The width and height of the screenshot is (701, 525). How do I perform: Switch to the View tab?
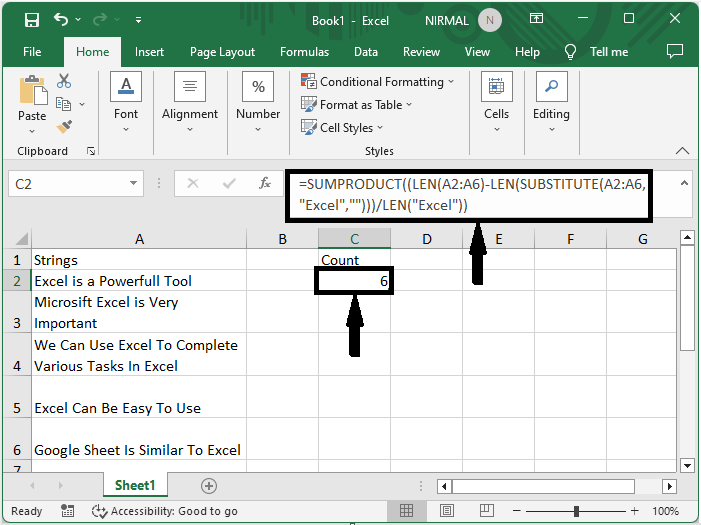click(x=477, y=52)
